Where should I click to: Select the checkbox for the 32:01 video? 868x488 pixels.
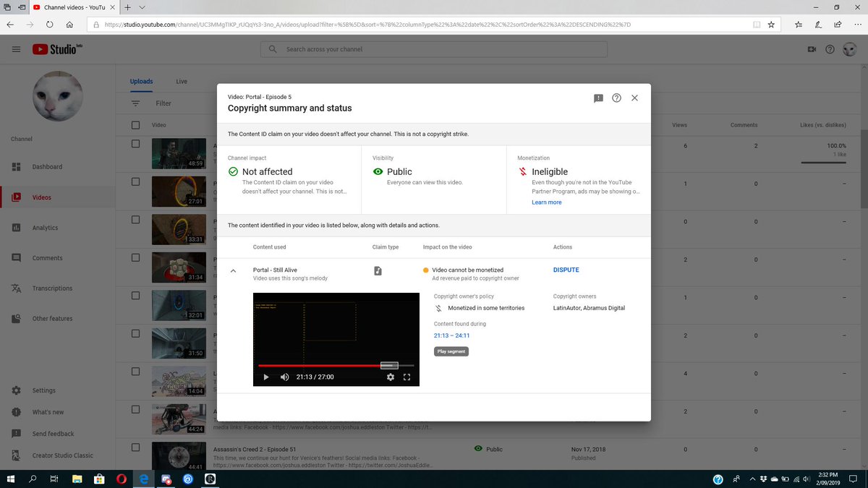(135, 296)
